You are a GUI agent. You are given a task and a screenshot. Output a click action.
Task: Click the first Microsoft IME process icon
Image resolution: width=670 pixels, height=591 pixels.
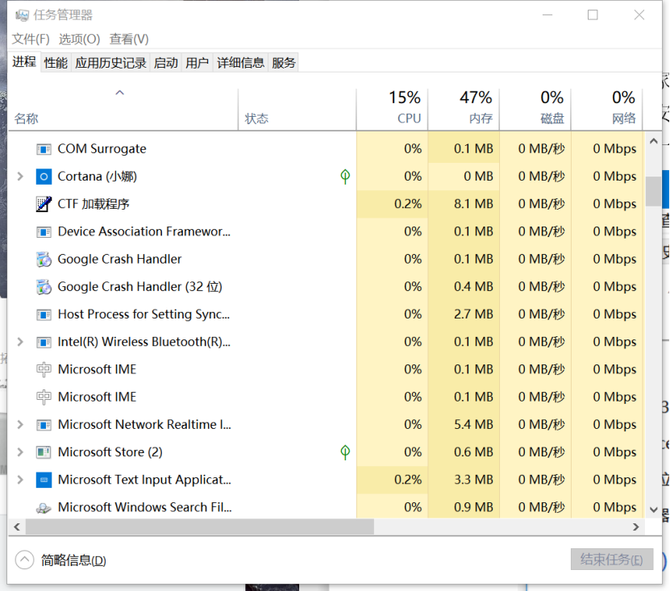tap(43, 369)
